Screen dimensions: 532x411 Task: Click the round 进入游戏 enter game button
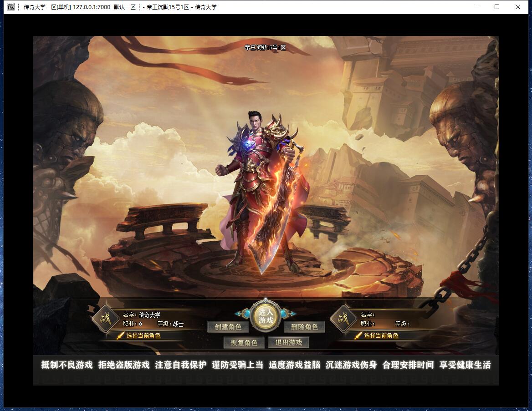coord(266,316)
